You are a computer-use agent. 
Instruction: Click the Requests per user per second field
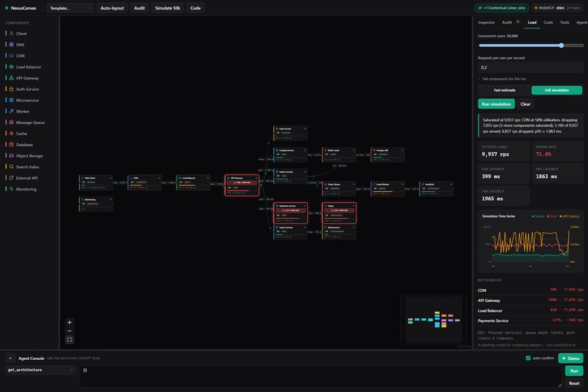point(530,67)
